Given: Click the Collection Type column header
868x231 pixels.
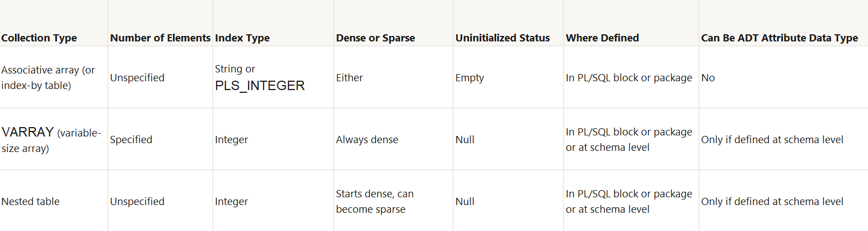Looking at the screenshot, I should click(39, 38).
